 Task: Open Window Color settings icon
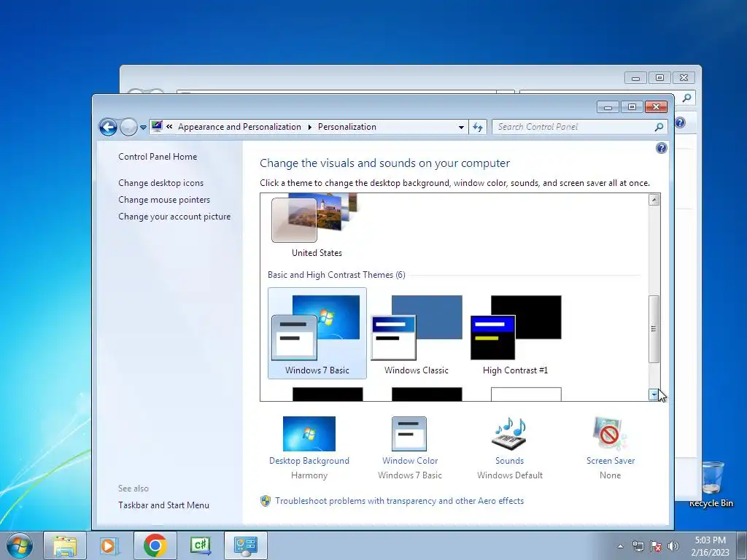pyautogui.click(x=409, y=434)
